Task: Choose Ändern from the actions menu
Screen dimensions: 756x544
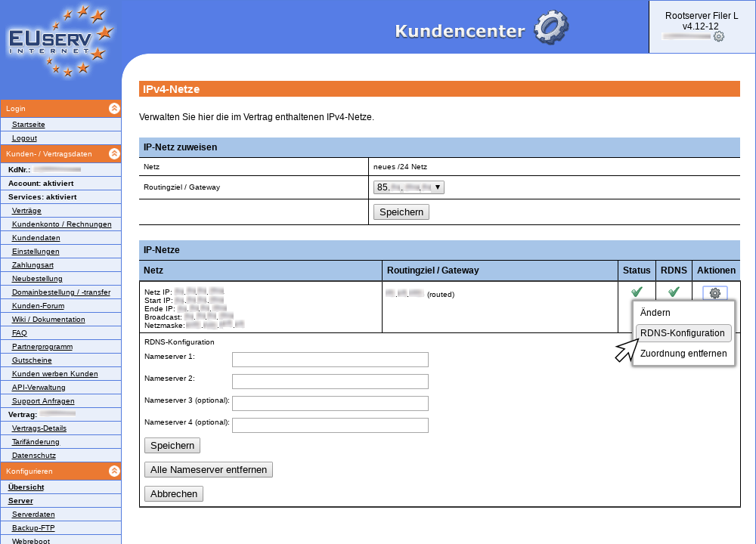Action: coord(655,313)
